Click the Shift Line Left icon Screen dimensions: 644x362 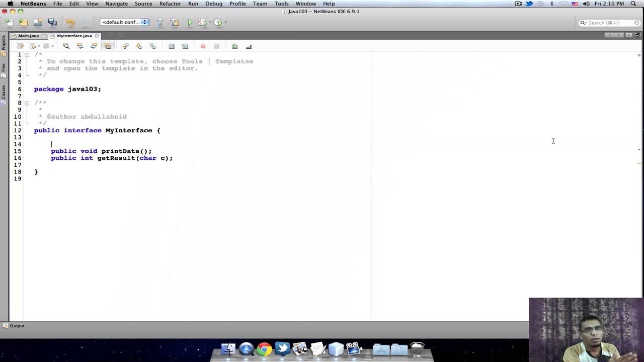click(171, 46)
